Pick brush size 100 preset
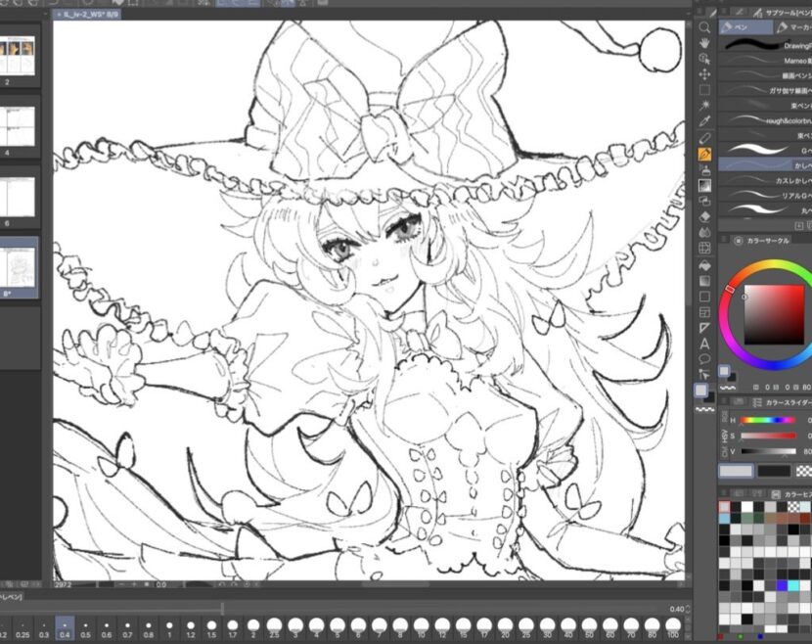 point(672,624)
